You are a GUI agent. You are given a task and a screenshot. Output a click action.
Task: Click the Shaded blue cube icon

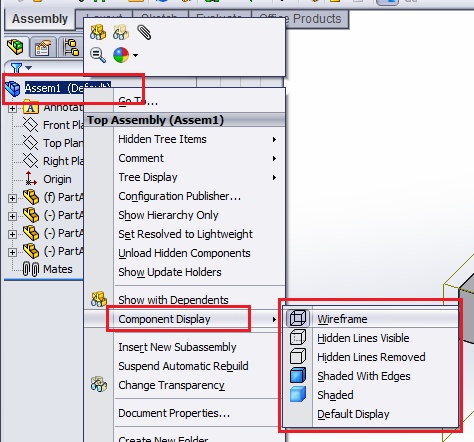tap(298, 394)
